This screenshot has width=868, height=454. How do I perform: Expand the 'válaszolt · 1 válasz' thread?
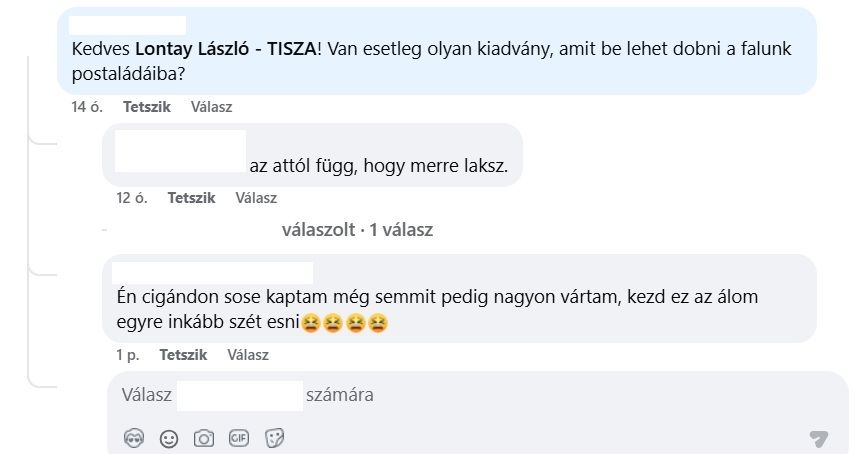pyautogui.click(x=357, y=230)
